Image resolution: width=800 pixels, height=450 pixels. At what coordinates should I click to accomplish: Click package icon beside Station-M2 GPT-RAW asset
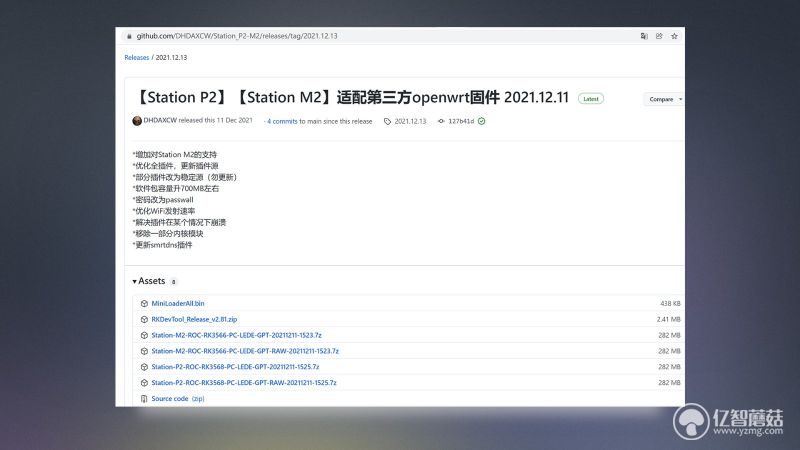(x=144, y=351)
